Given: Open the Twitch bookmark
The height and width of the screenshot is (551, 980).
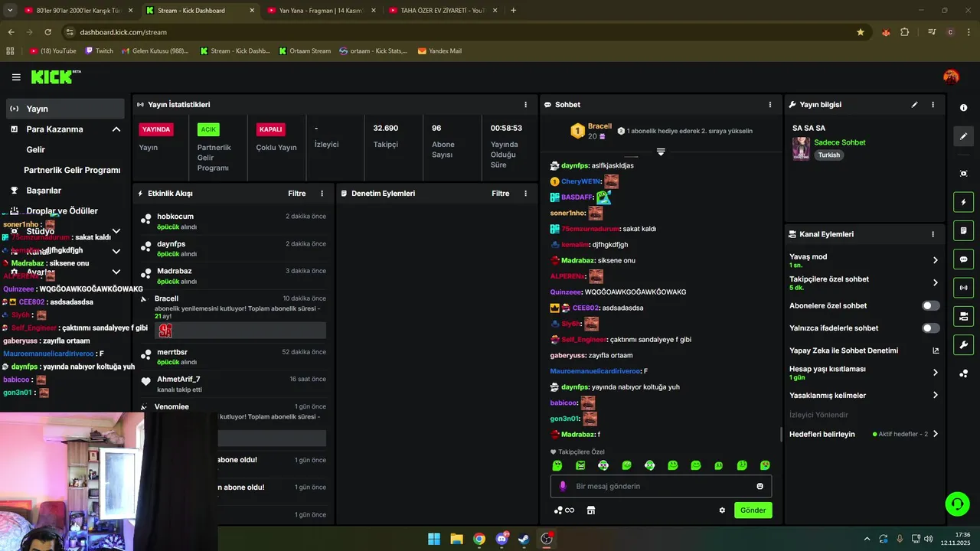Looking at the screenshot, I should point(99,51).
